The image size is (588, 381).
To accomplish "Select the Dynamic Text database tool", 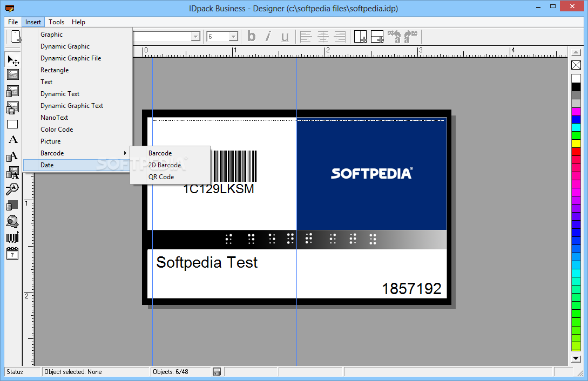I will click(13, 156).
